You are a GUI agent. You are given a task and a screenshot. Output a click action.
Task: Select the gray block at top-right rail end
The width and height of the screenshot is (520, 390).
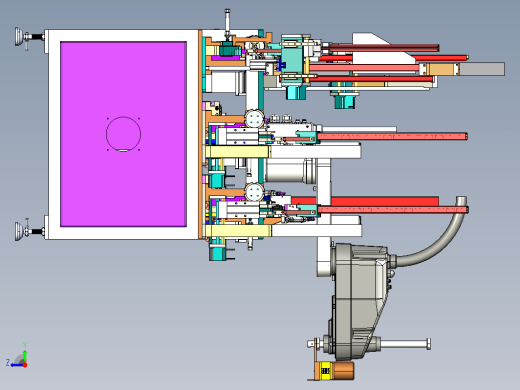click(x=482, y=69)
